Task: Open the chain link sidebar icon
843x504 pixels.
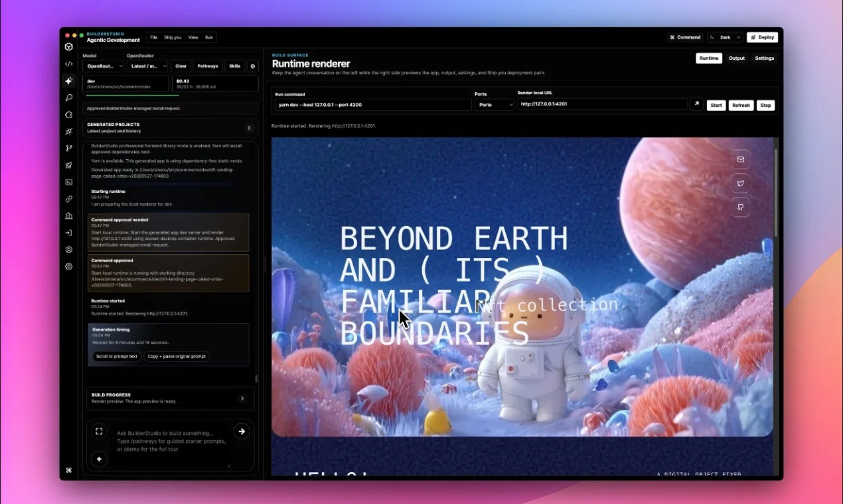Action: 68,199
